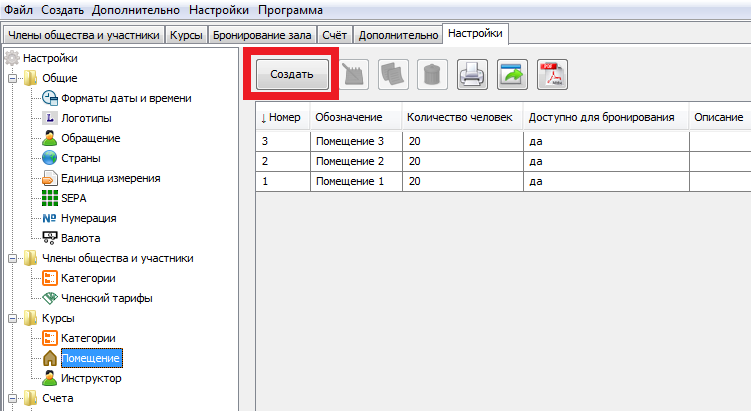Screen dimensions: 751x411
Task: Click the Единица измерения icon
Action: (x=50, y=178)
